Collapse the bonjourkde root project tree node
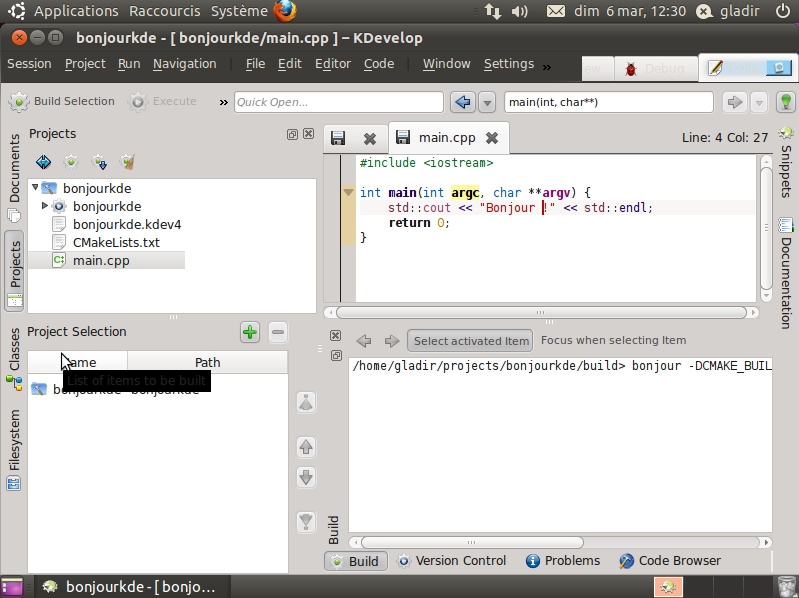Viewport: 799px width, 598px height. pyautogui.click(x=36, y=188)
